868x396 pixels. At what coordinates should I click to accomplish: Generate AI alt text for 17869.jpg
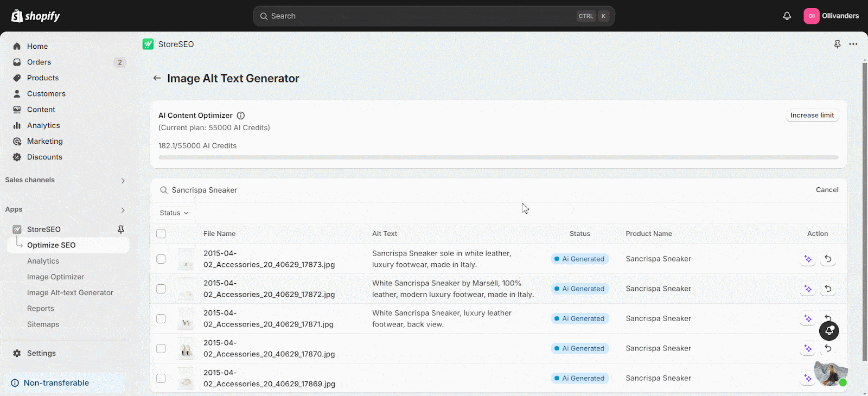point(808,378)
